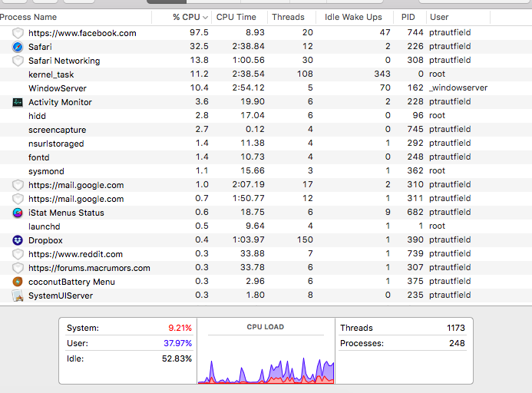
Task: Select the SystemUIServer process name
Action: pos(61,296)
